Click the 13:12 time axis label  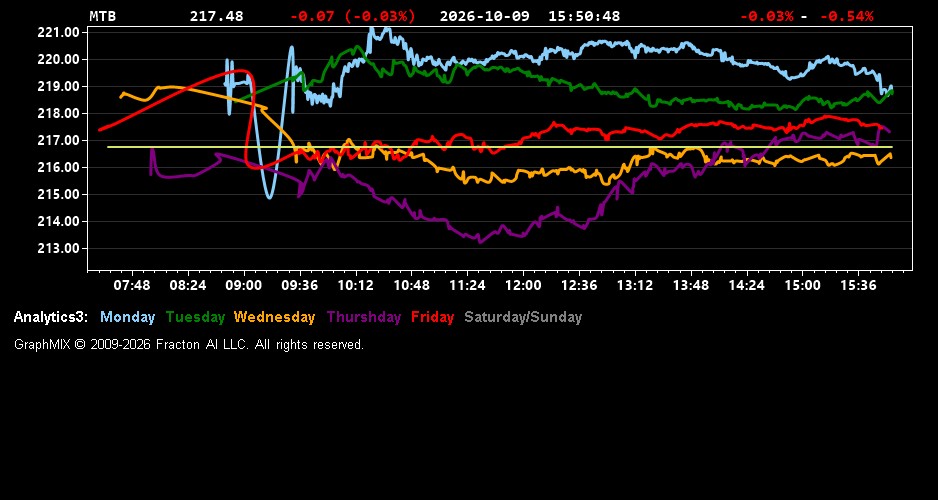point(635,285)
